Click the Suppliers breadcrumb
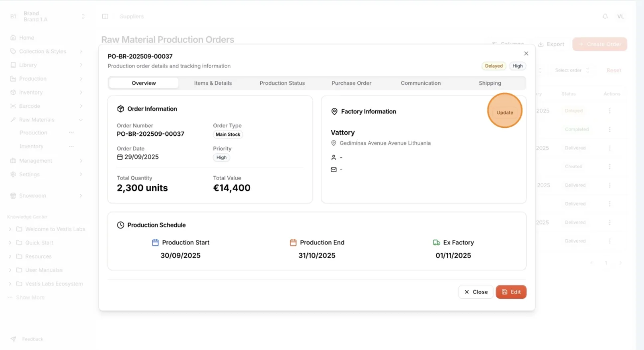The height and width of the screenshot is (350, 644). (x=132, y=16)
